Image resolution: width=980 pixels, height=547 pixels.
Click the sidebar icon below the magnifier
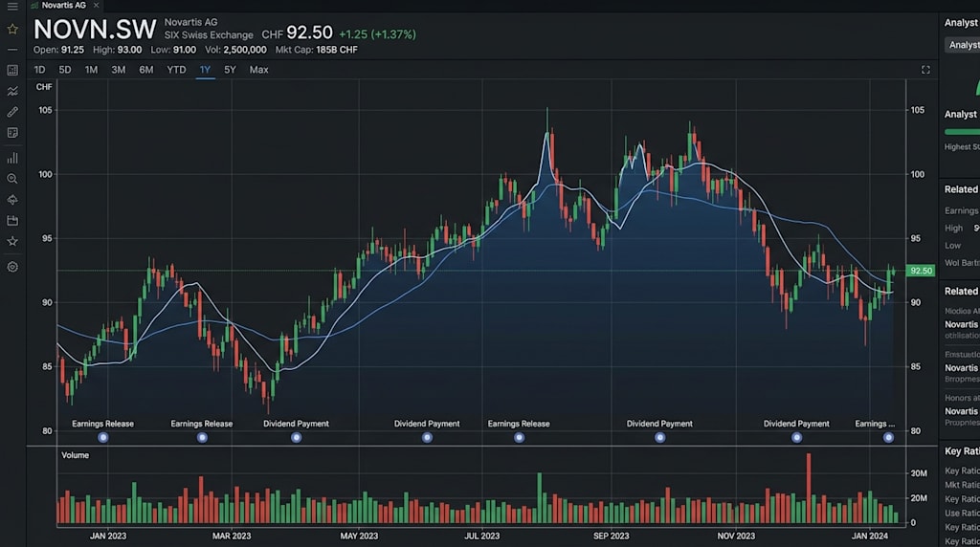tap(12, 200)
